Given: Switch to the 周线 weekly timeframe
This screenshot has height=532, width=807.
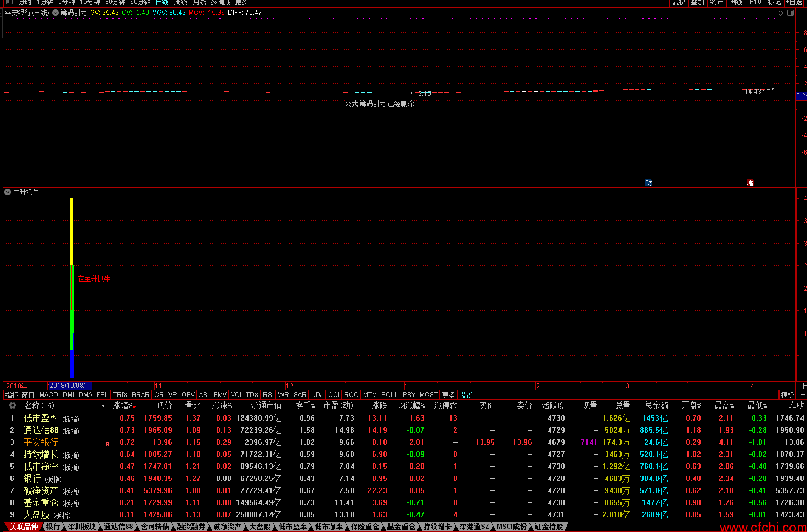Looking at the screenshot, I should [x=181, y=3].
